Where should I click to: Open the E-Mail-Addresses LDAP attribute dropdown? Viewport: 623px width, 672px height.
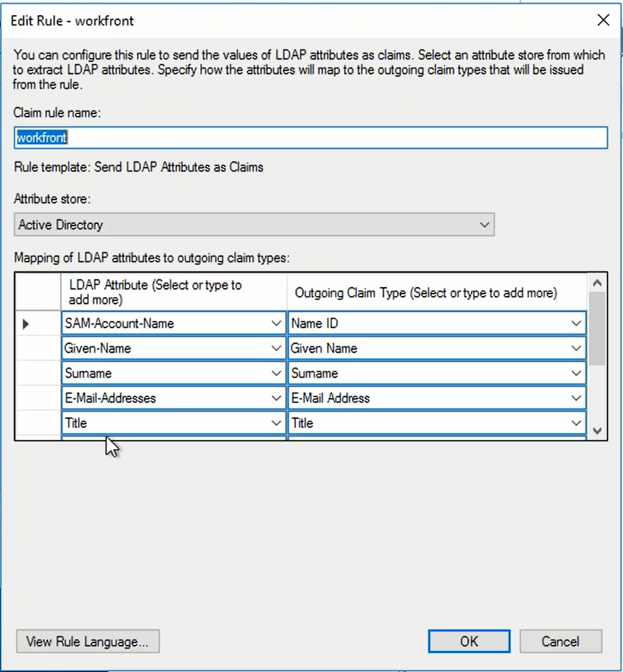tap(276, 398)
